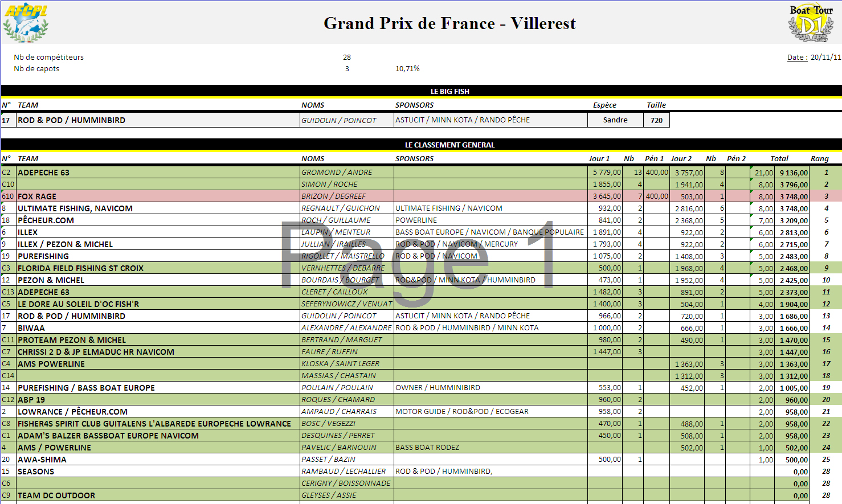Select the Total column header
Image resolution: width=842 pixels, height=504 pixels.
[x=779, y=158]
